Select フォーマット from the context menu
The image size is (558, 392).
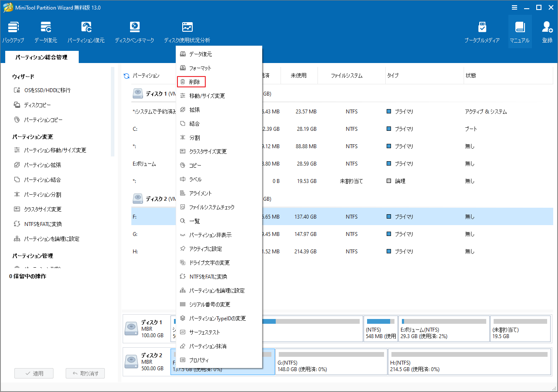[x=200, y=68]
